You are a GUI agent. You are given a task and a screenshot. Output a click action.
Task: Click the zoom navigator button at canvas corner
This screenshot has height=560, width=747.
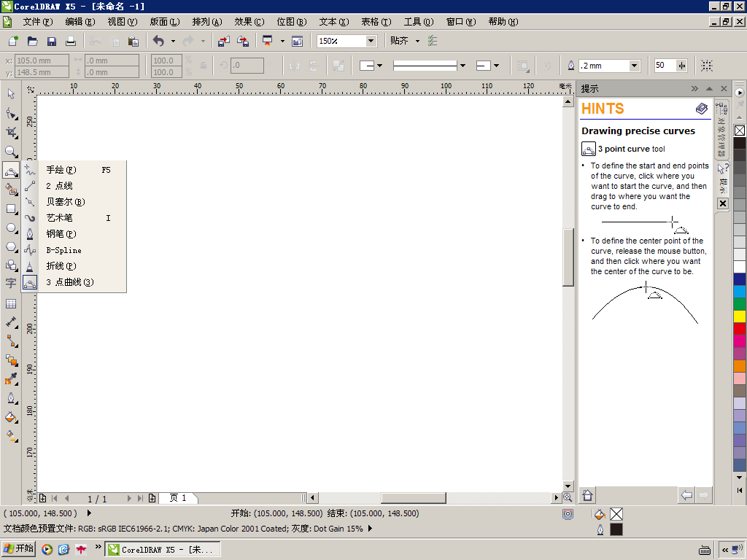(x=568, y=497)
